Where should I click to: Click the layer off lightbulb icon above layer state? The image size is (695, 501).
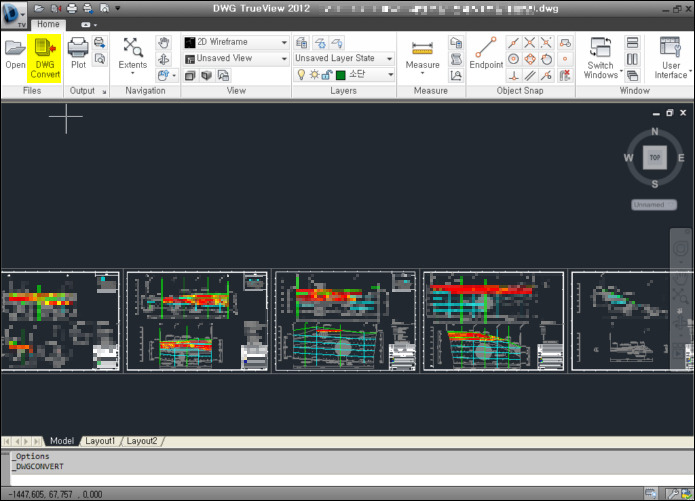tap(337, 43)
